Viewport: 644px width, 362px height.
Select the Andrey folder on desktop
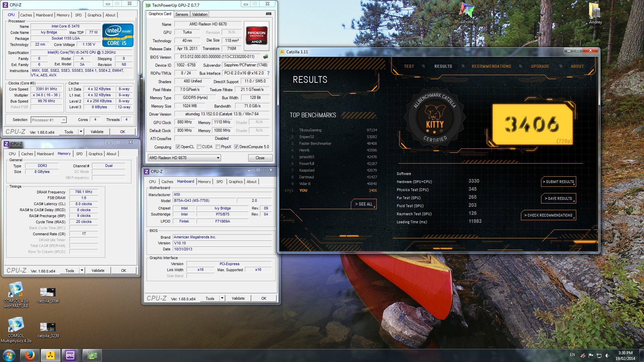pos(595,13)
